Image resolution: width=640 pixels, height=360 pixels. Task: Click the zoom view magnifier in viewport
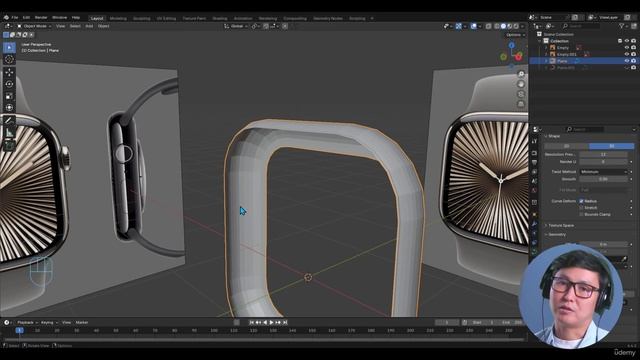[521, 74]
